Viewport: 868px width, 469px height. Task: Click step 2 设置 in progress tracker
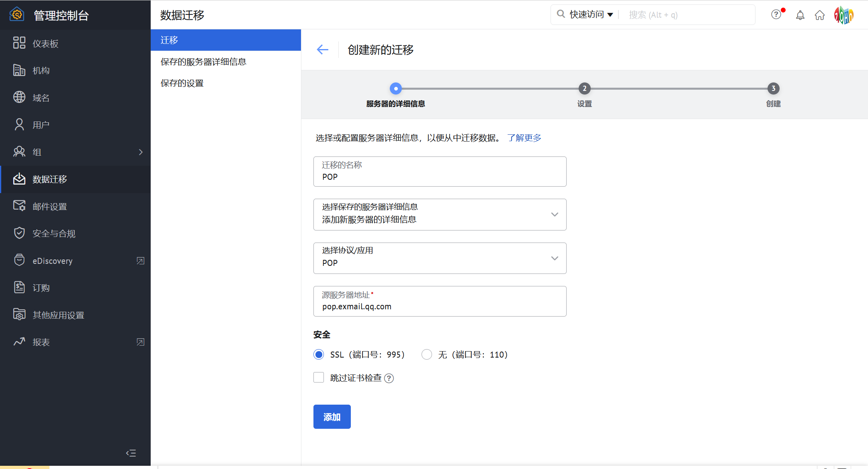coord(584,88)
